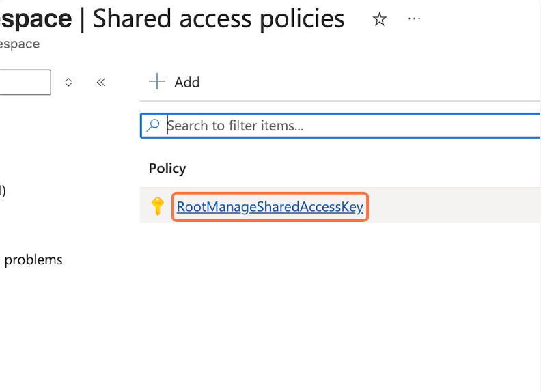
Task: Open the more options ellipsis menu
Action: (x=414, y=19)
